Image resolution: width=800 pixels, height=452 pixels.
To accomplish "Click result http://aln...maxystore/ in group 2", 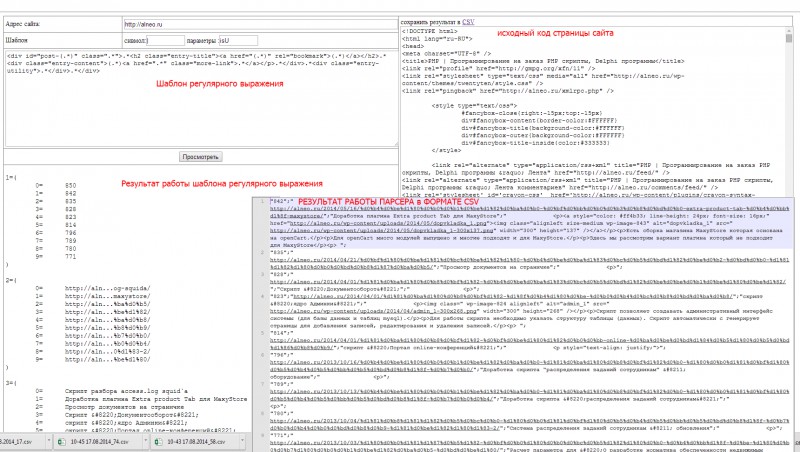I will coord(107,296).
